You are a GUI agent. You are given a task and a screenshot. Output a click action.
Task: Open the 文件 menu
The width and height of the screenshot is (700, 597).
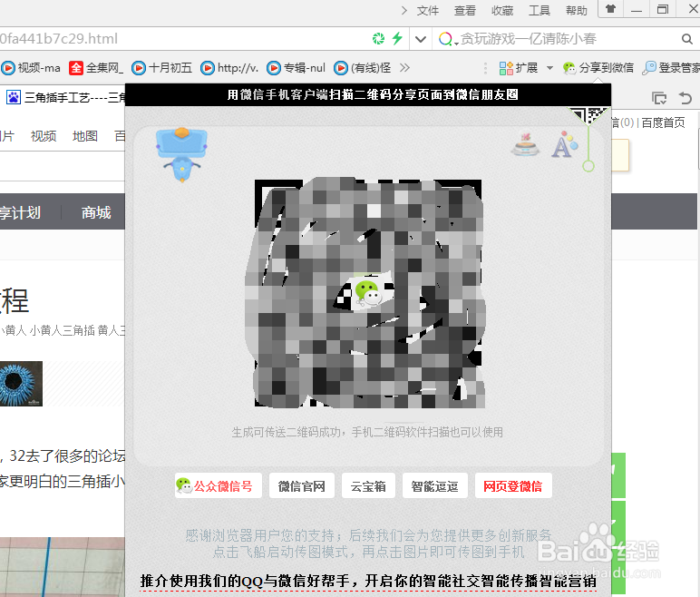[x=427, y=10]
